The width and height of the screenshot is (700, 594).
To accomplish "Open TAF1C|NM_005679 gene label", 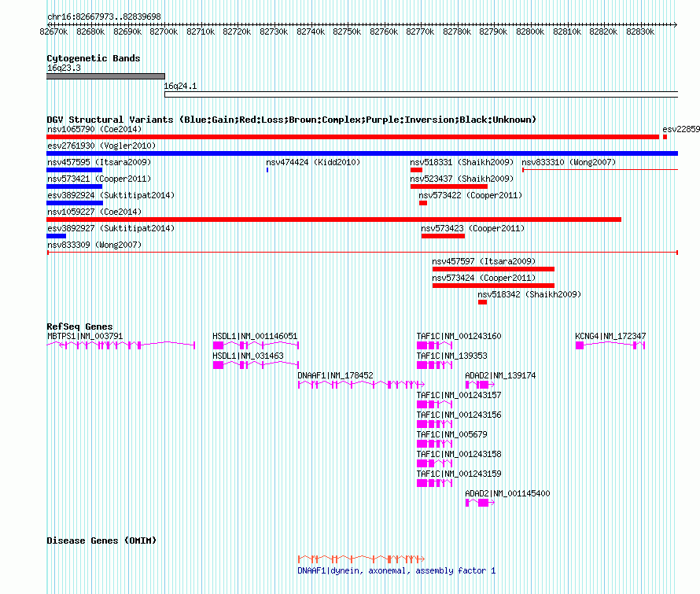I will click(x=451, y=434).
